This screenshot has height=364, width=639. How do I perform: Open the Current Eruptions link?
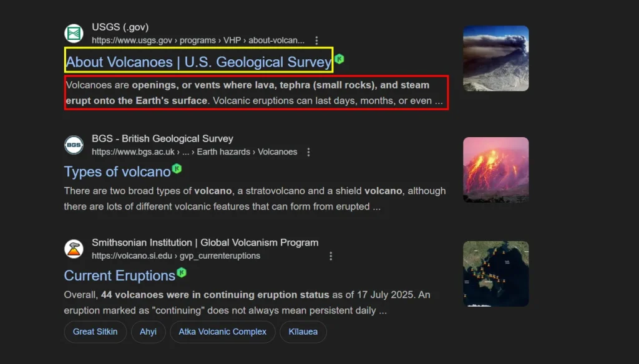pos(119,275)
